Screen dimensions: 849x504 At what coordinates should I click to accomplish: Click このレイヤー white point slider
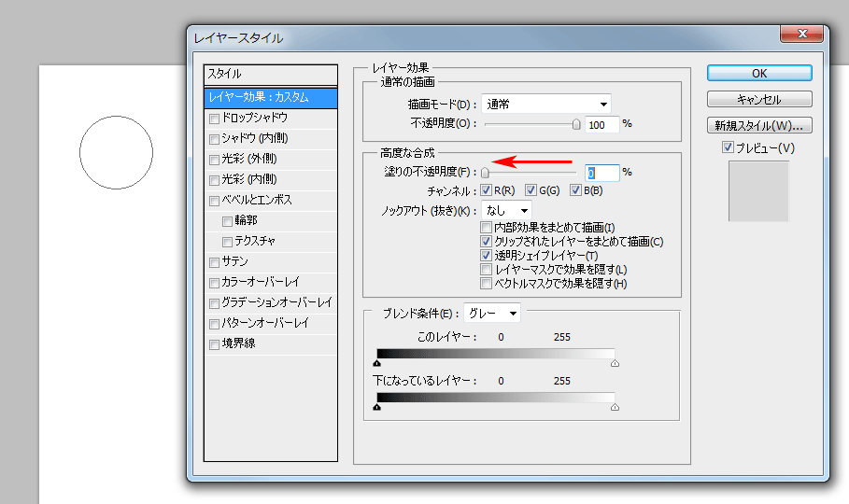(x=615, y=363)
